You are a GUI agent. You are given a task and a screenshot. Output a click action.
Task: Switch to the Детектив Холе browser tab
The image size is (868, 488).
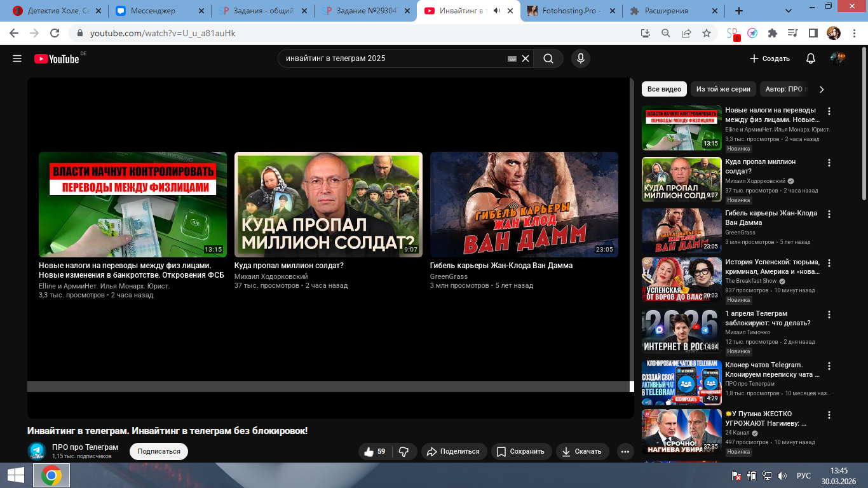tap(56, 11)
